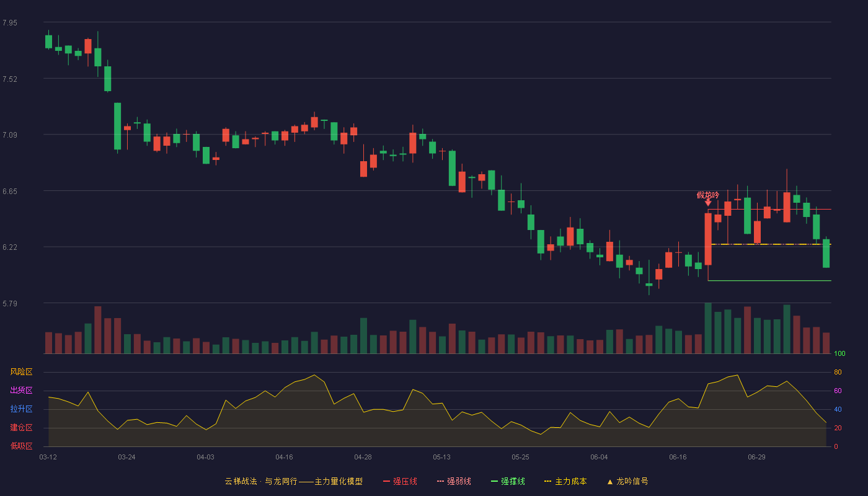868x496 pixels.
Task: Click the 05-25 date label
Action: (x=520, y=457)
